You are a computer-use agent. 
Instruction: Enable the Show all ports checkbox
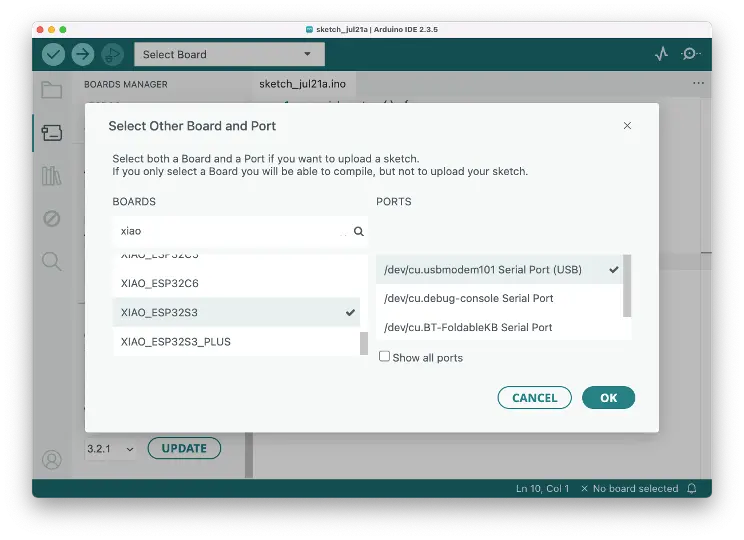(x=385, y=356)
